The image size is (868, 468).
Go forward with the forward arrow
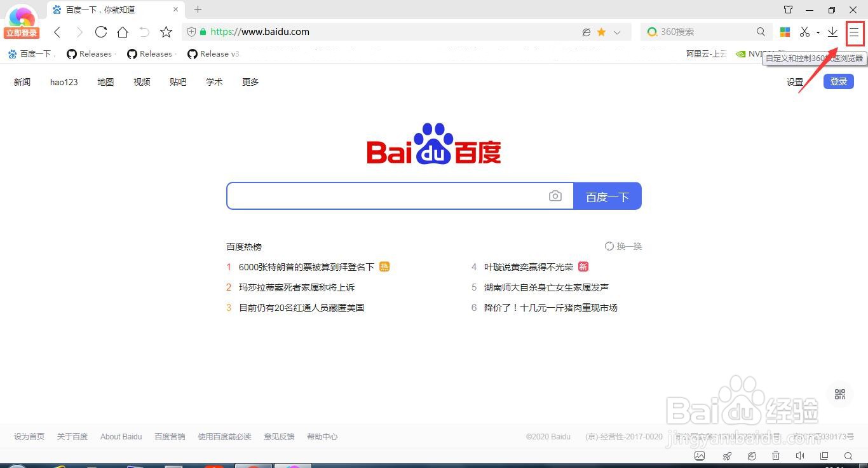pyautogui.click(x=79, y=32)
